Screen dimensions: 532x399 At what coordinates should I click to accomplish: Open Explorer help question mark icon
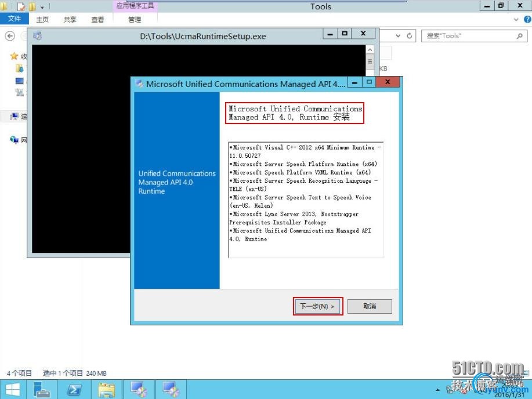(x=527, y=19)
